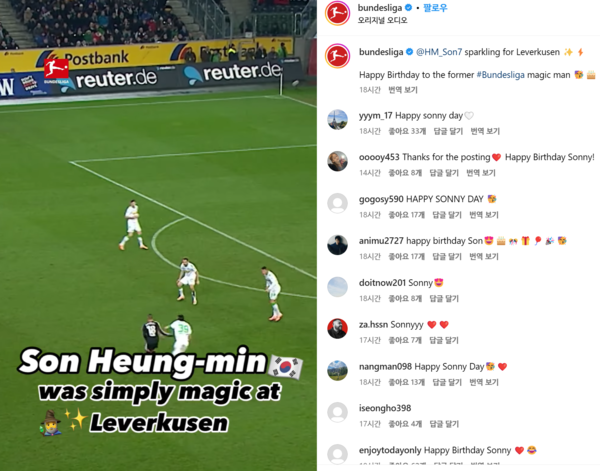Open yyym_17's profile picture
The width and height of the screenshot is (600, 471).
(337, 120)
